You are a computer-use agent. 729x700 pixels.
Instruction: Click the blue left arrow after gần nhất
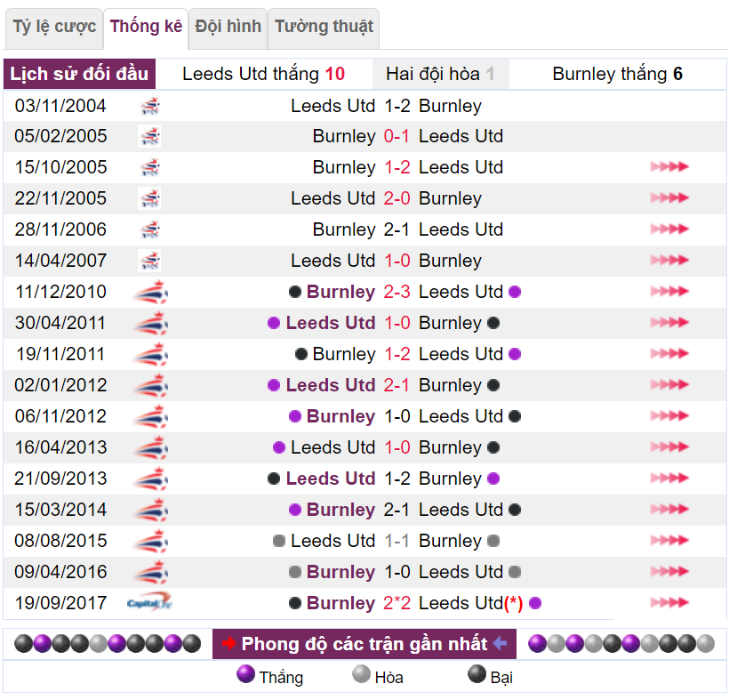coord(500,643)
